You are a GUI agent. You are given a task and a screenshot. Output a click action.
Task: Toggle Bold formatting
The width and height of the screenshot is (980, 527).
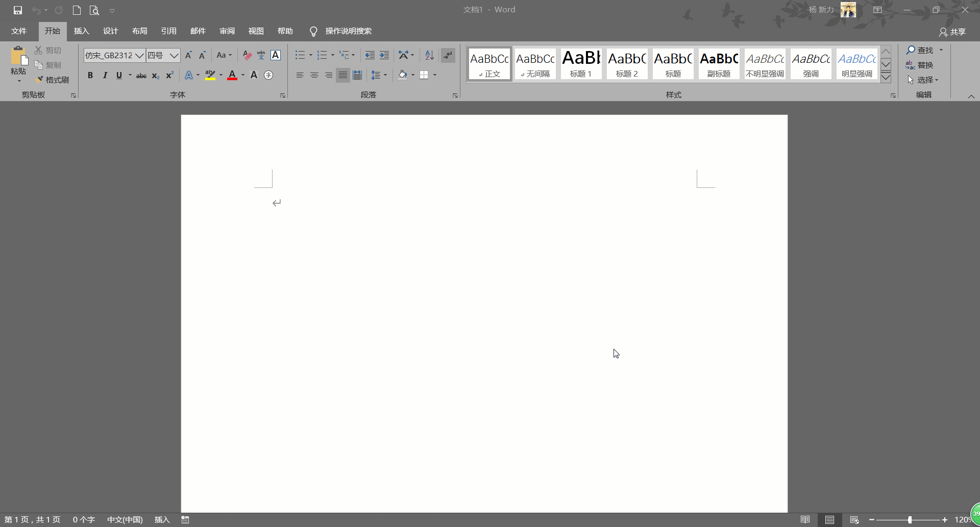(90, 75)
